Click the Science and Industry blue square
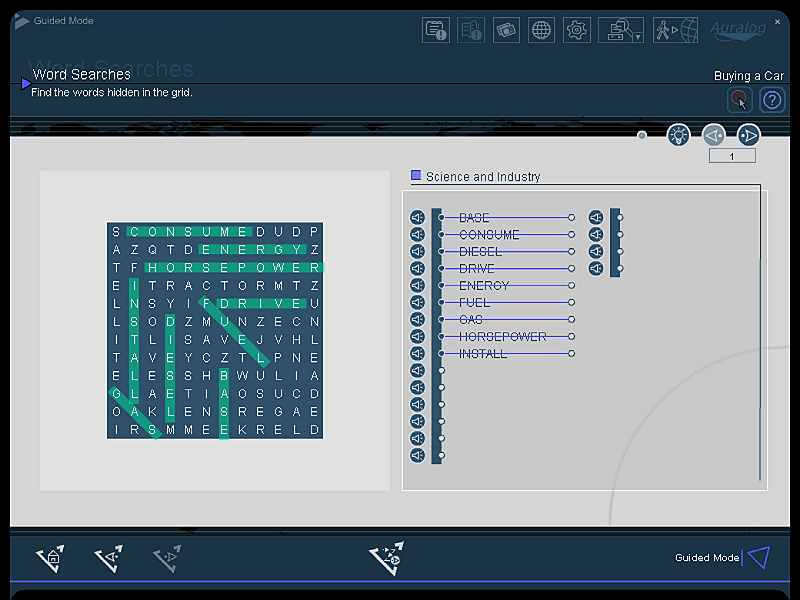Viewport: 800px width, 600px height. click(416, 176)
